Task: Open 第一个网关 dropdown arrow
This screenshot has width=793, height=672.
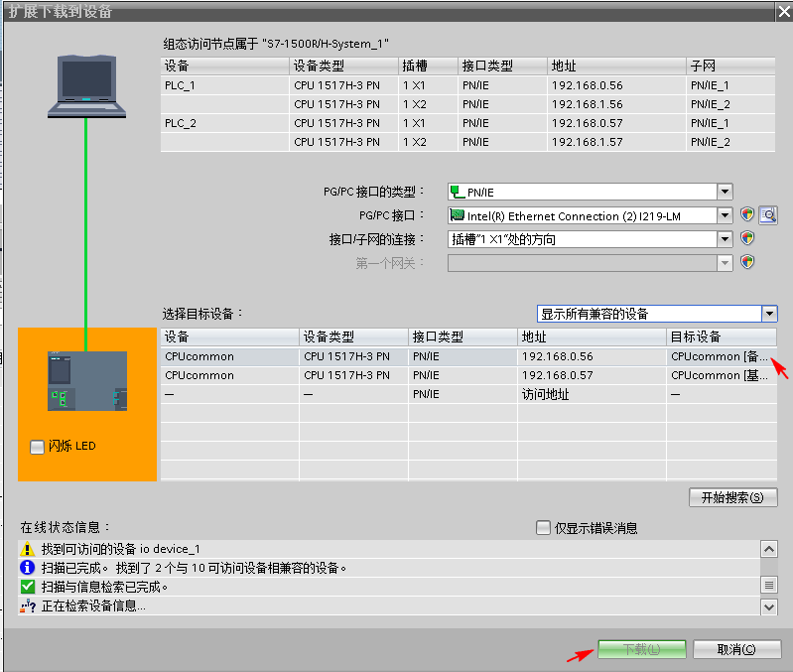Action: tap(725, 262)
